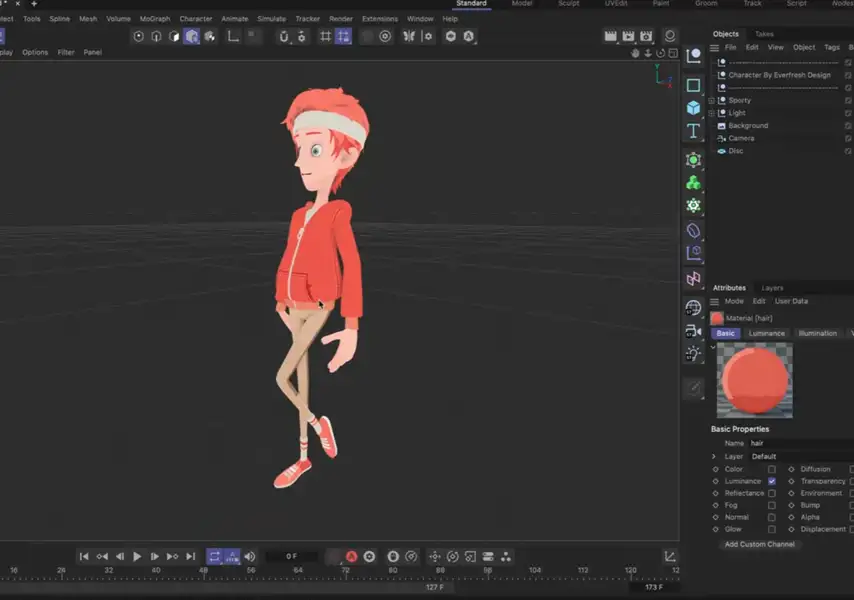Open the MoGraph menu

point(154,18)
